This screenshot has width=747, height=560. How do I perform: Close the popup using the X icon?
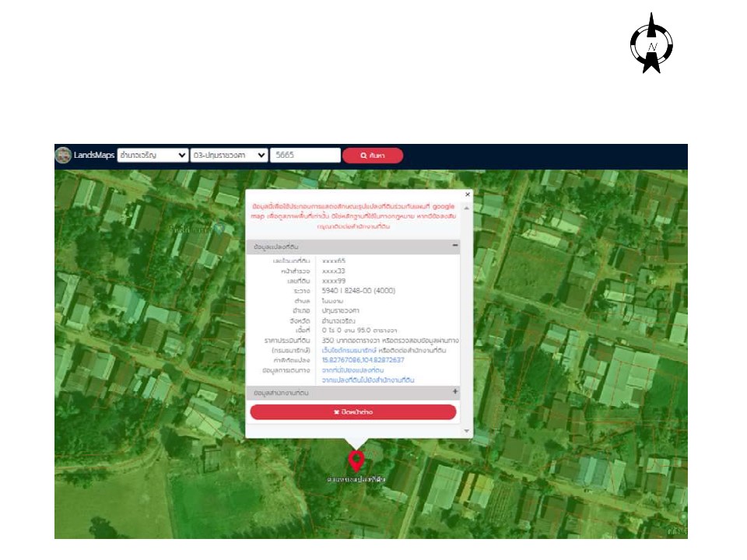(468, 195)
